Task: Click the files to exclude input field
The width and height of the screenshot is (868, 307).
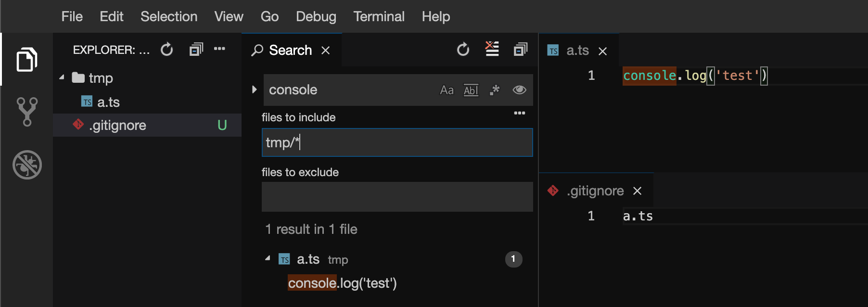Action: tap(397, 197)
